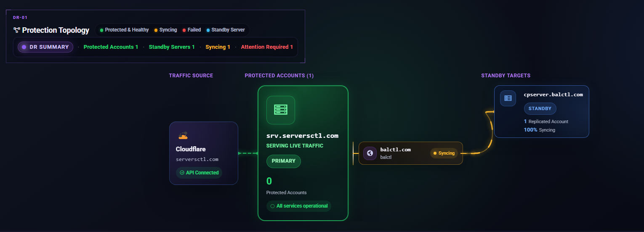Image resolution: width=644 pixels, height=232 pixels.
Task: Toggle the Failed legend filter
Action: pos(192,30)
